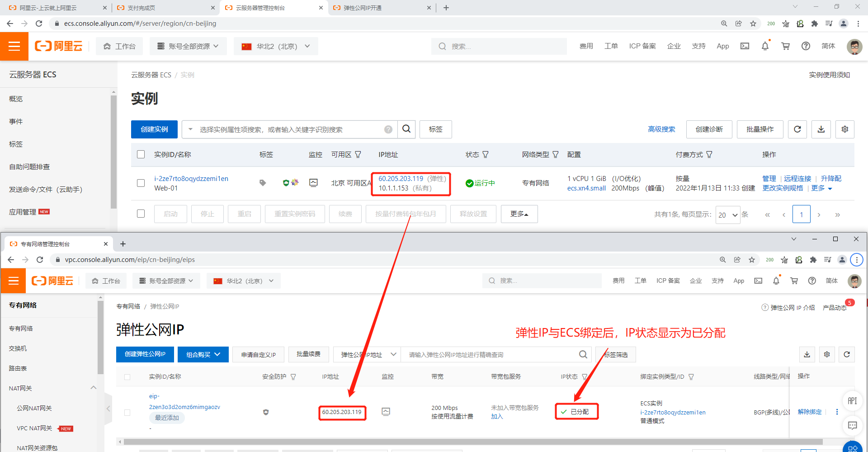
Task: Click the 高级搜索 link
Action: click(661, 129)
